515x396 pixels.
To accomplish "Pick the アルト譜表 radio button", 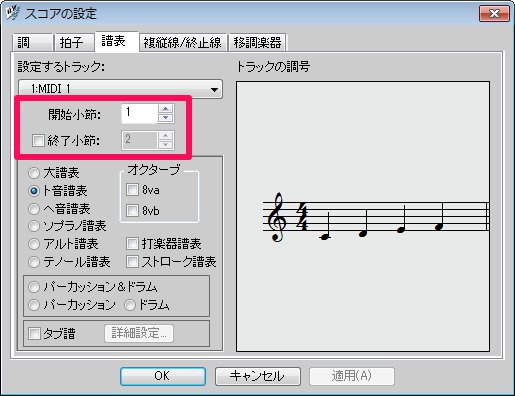I will click(x=34, y=244).
